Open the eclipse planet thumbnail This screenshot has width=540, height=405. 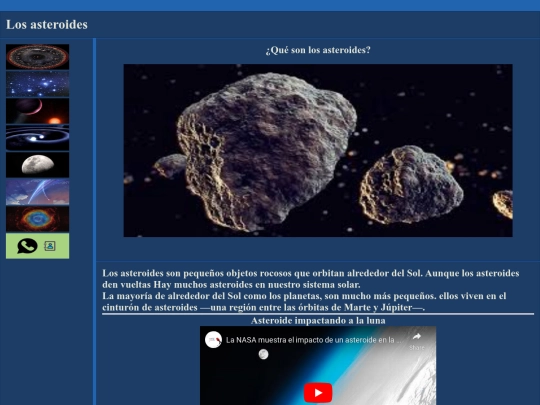pos(38,111)
